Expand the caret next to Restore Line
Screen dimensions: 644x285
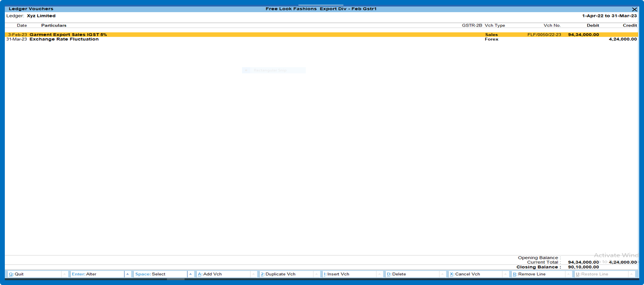click(632, 274)
